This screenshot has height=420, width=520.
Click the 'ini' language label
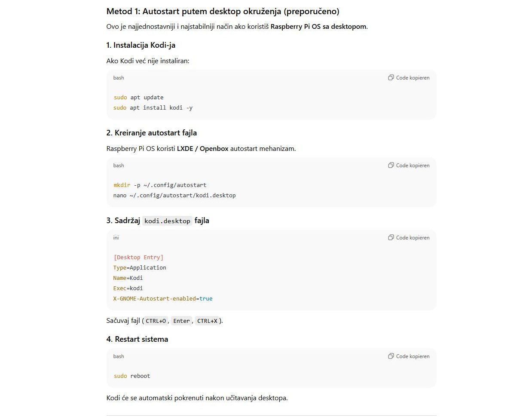[x=116, y=238]
